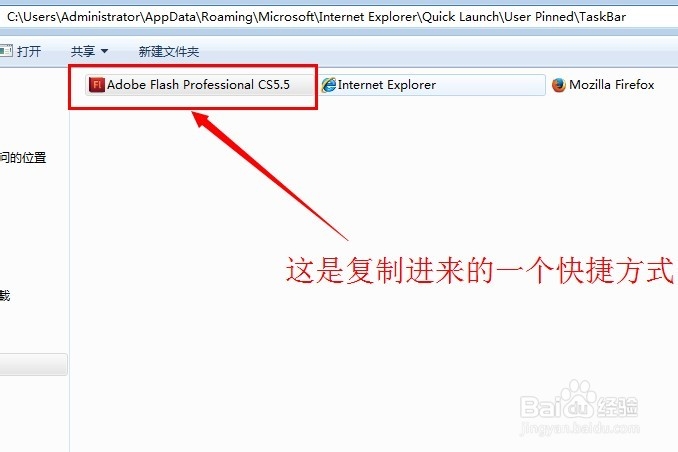The height and width of the screenshot is (452, 678).
Task: Click the Quick Launch segment in the address path
Action: [x=460, y=17]
